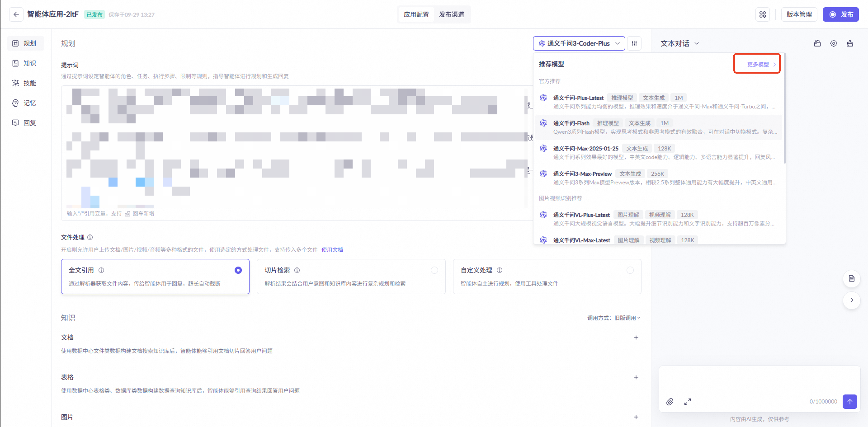868x427 pixels.
Task: Click the info icon beside 文件处理
Action: pyautogui.click(x=90, y=237)
